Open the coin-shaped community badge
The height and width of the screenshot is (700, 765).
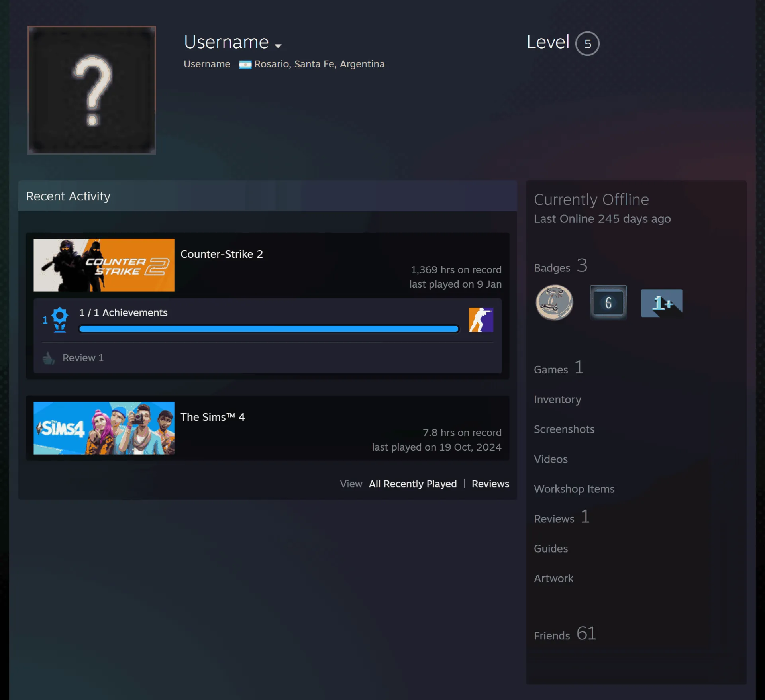(554, 302)
